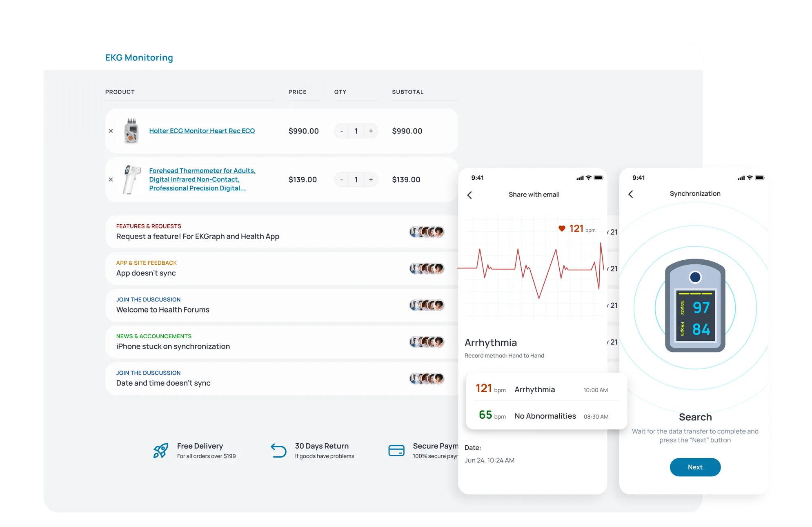Open the Forehead Thermometer product link
The width and height of the screenshot is (812, 527).
coord(202,179)
